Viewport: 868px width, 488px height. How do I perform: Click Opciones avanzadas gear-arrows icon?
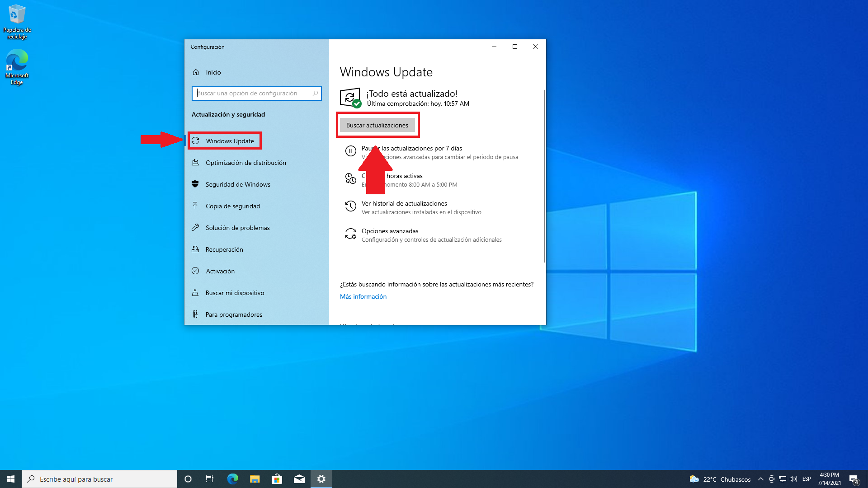350,234
